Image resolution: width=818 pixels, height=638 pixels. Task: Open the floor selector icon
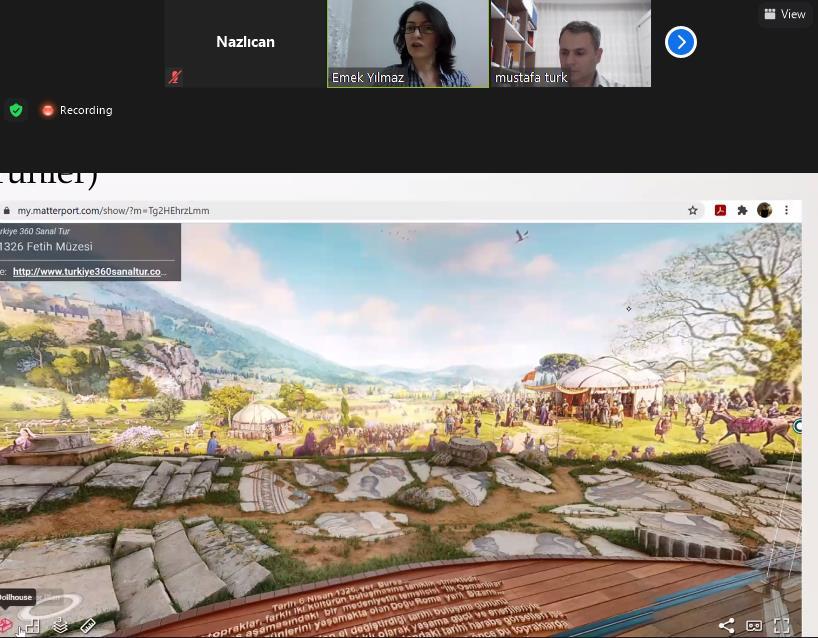61,625
